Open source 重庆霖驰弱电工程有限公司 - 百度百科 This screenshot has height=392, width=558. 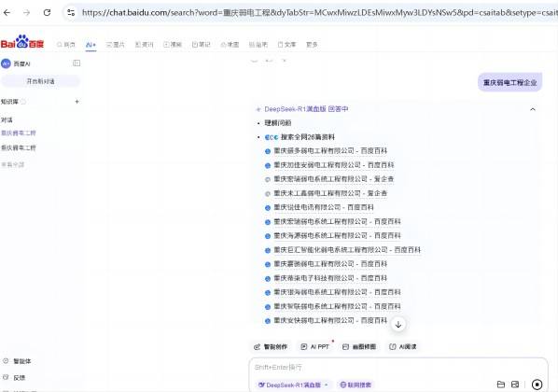click(330, 264)
